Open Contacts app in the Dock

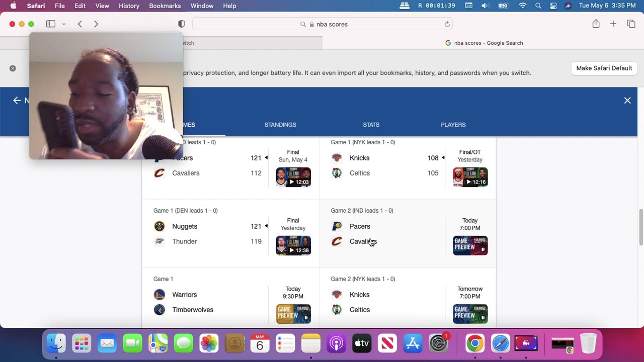(234, 344)
